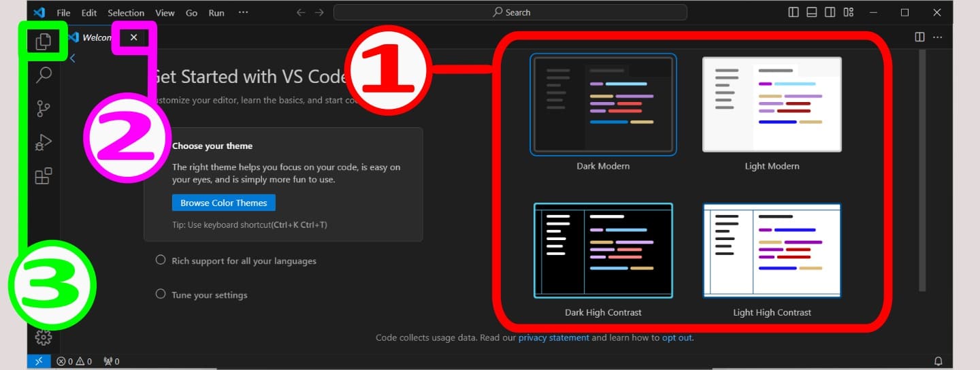
Task: Open the Explorer view in activity bar
Action: coord(44,41)
